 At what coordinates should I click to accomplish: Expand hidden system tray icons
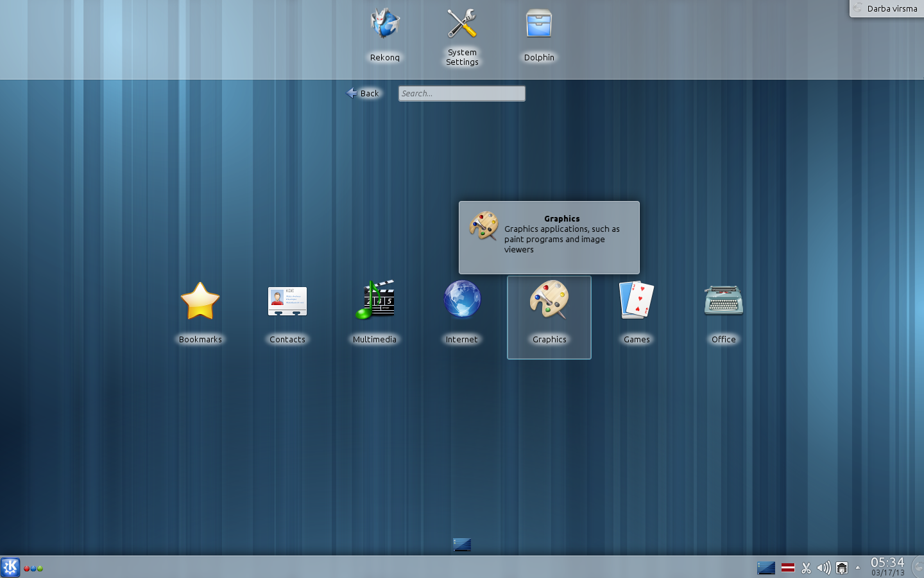(858, 568)
